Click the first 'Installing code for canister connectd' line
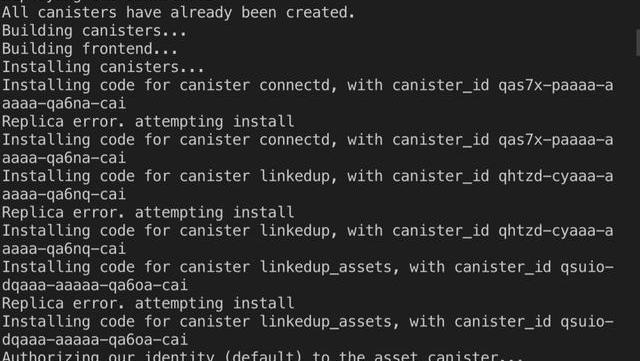 (x=307, y=85)
